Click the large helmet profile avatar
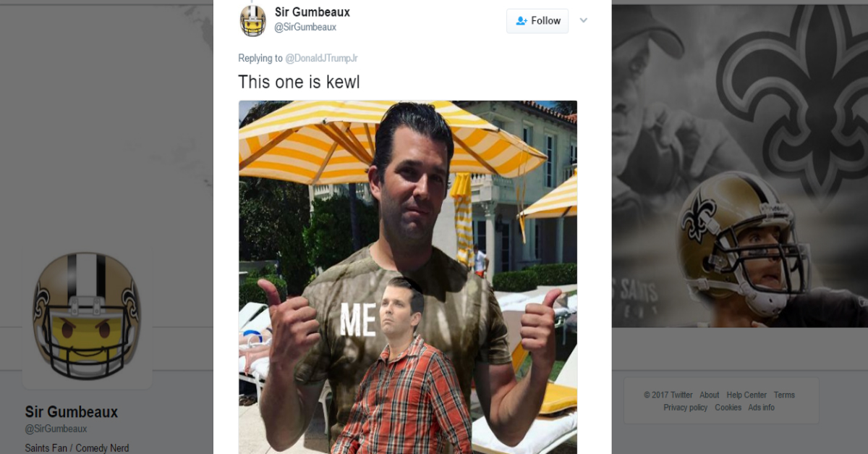This screenshot has width=868, height=454. click(87, 316)
